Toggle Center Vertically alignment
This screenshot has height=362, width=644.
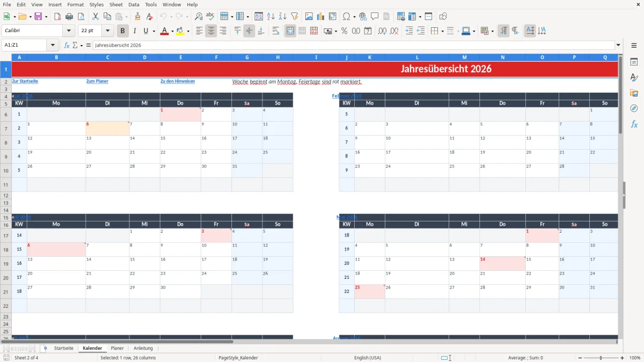249,31
